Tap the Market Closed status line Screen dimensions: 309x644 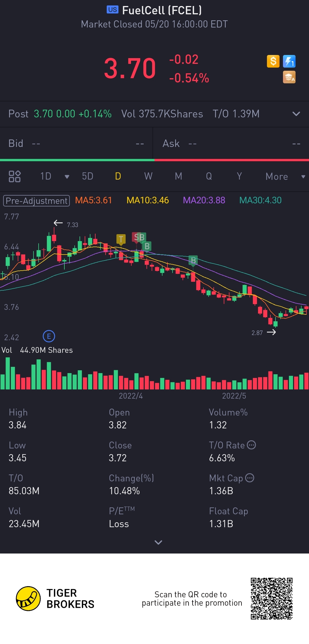click(x=154, y=24)
